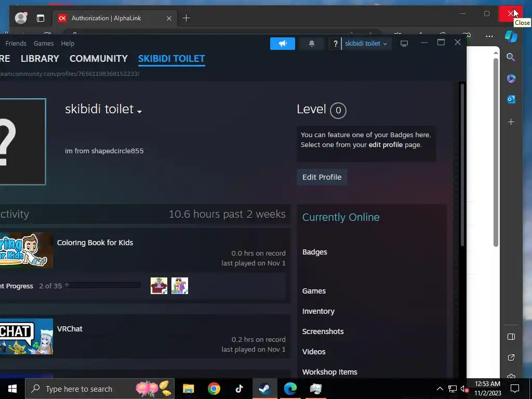Open File Explorer from taskbar

coord(188,389)
